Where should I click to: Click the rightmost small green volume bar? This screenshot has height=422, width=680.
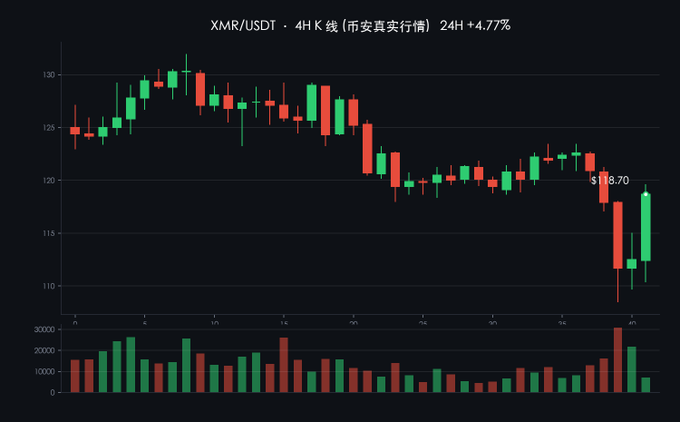click(x=646, y=385)
